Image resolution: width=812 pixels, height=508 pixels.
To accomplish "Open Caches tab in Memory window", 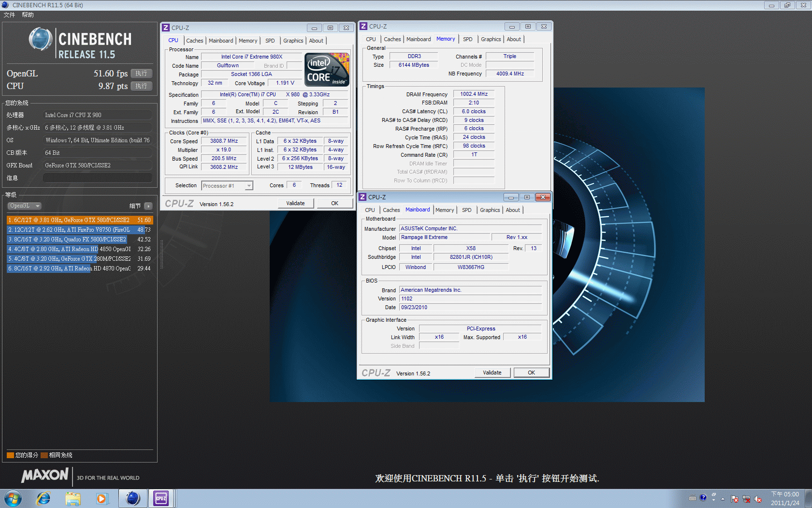I will [x=392, y=39].
